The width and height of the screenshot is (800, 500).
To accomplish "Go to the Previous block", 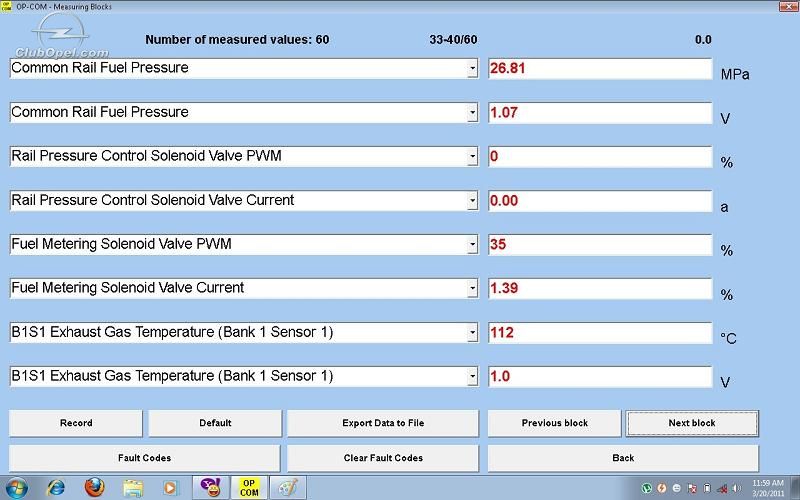I will point(555,423).
